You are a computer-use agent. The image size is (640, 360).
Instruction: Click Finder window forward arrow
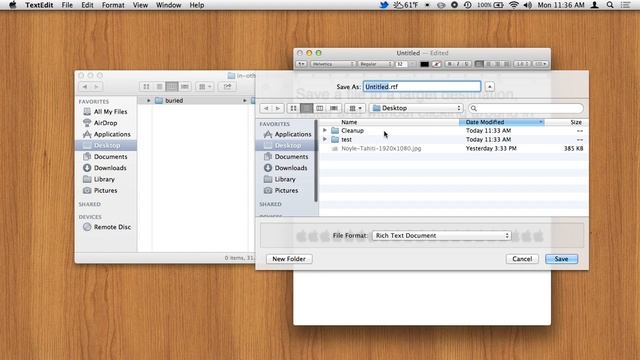(96, 87)
